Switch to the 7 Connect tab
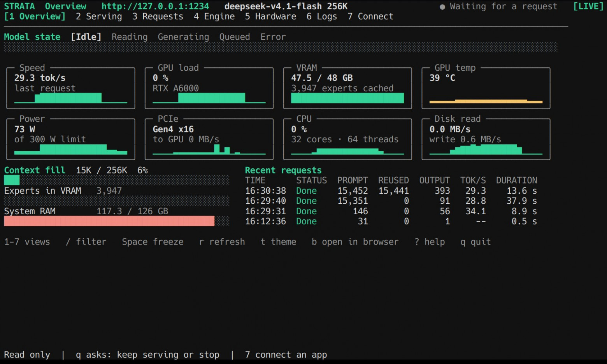This screenshot has height=364, width=607. tap(370, 17)
